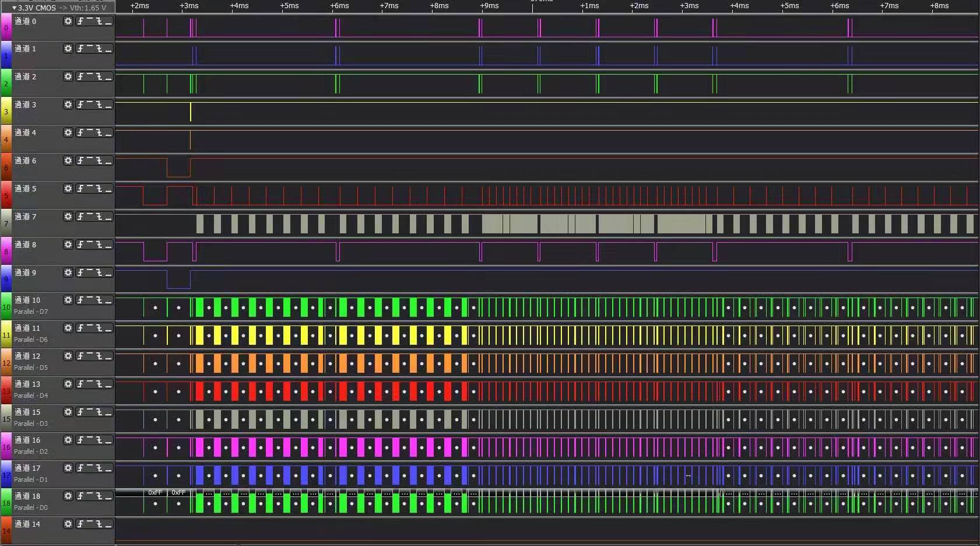The width and height of the screenshot is (980, 546).
Task: Click the Parallel - D7 label
Action: [x=31, y=311]
